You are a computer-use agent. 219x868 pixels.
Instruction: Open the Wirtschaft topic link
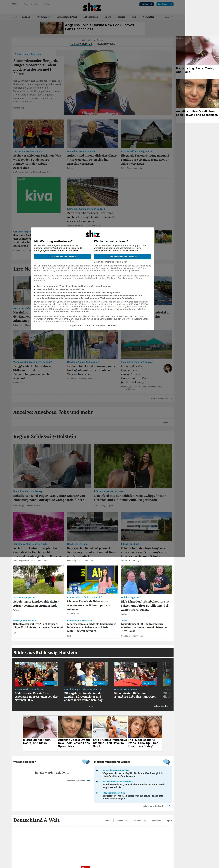pyautogui.click(x=156, y=821)
